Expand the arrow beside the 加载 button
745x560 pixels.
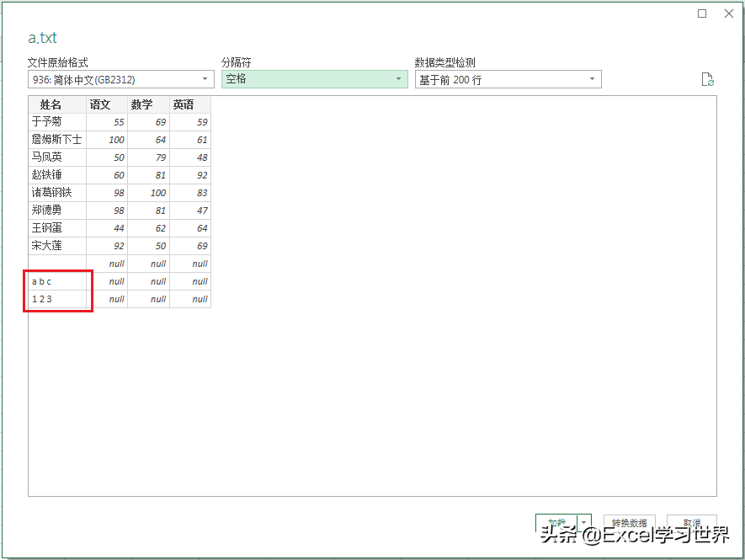click(x=585, y=523)
